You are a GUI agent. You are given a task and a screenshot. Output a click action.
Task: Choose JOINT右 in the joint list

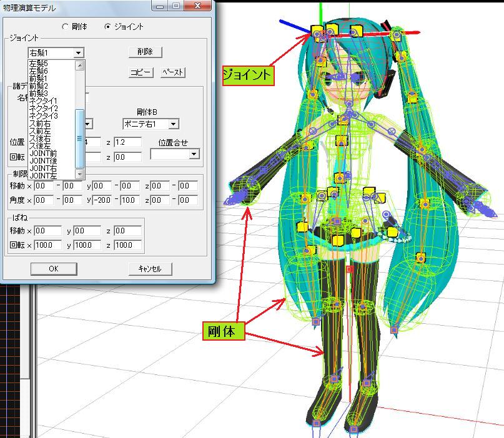tap(43, 168)
